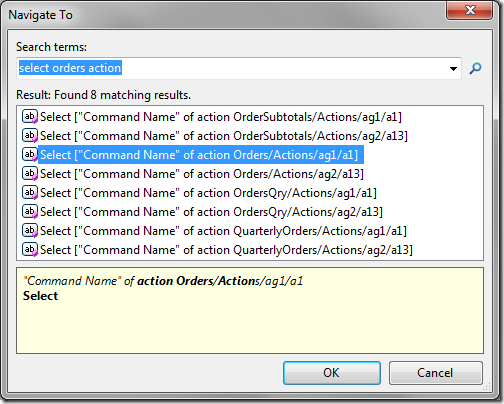Click icon beside OrderSubtotals ag2/a13 result
This screenshot has height=404, width=504.
pos(30,136)
